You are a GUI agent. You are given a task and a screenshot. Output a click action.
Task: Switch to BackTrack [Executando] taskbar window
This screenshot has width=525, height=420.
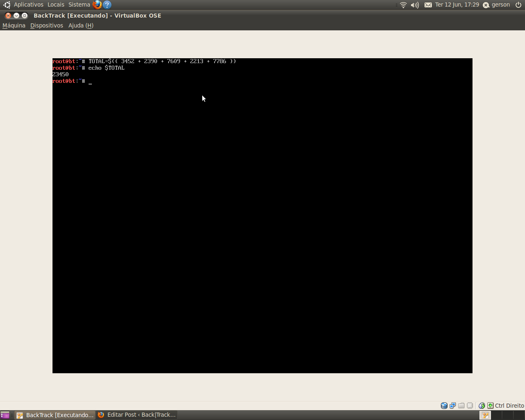55,415
